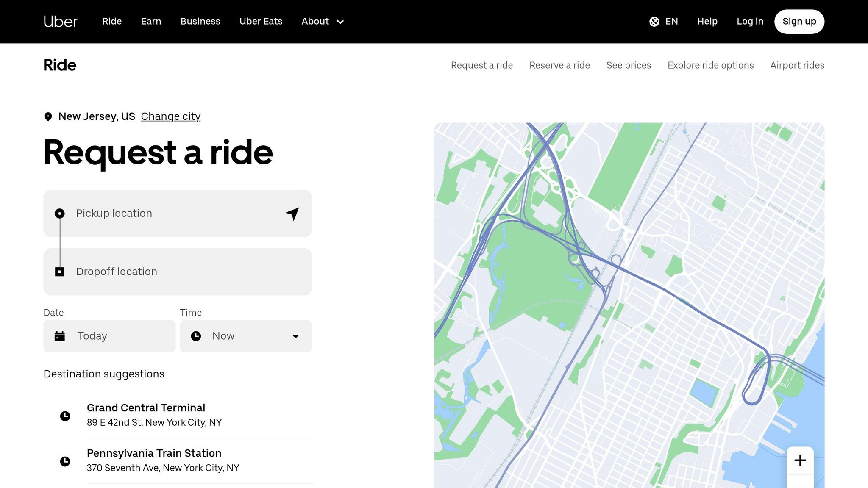Click inside the Dropoff location field
Image resolution: width=868 pixels, height=488 pixels.
170,272
